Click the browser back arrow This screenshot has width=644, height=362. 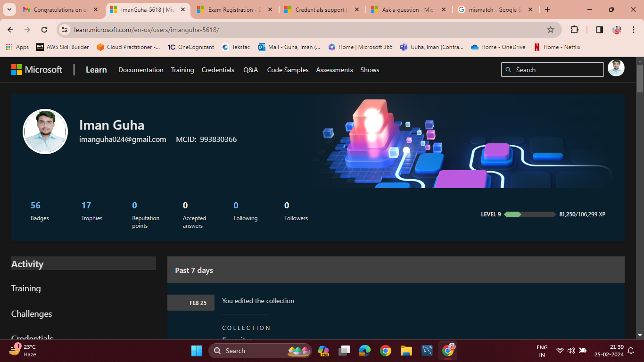click(10, 30)
